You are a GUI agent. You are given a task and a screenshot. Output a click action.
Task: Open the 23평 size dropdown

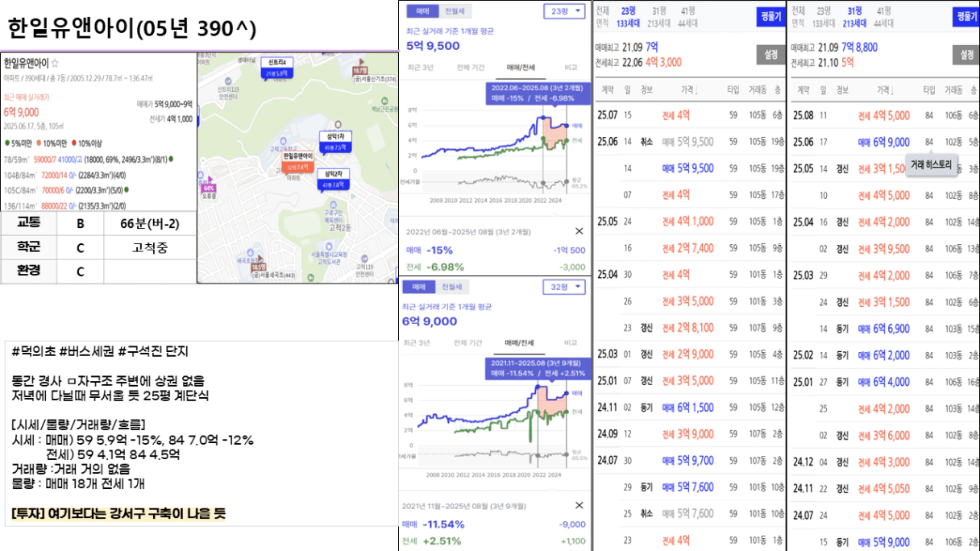pos(565,12)
